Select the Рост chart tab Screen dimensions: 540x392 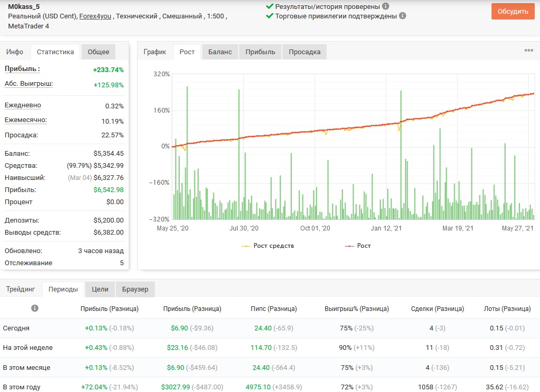pos(187,52)
